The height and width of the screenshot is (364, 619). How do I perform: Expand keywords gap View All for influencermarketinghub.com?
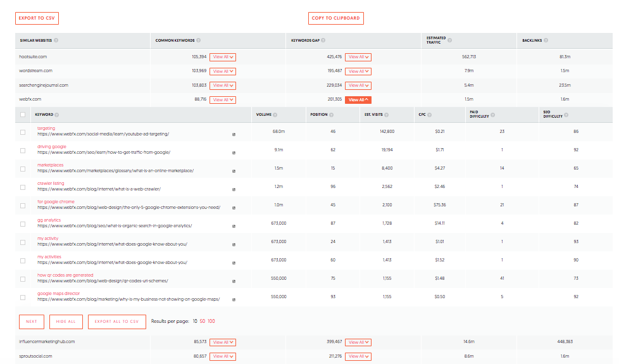[x=358, y=342]
